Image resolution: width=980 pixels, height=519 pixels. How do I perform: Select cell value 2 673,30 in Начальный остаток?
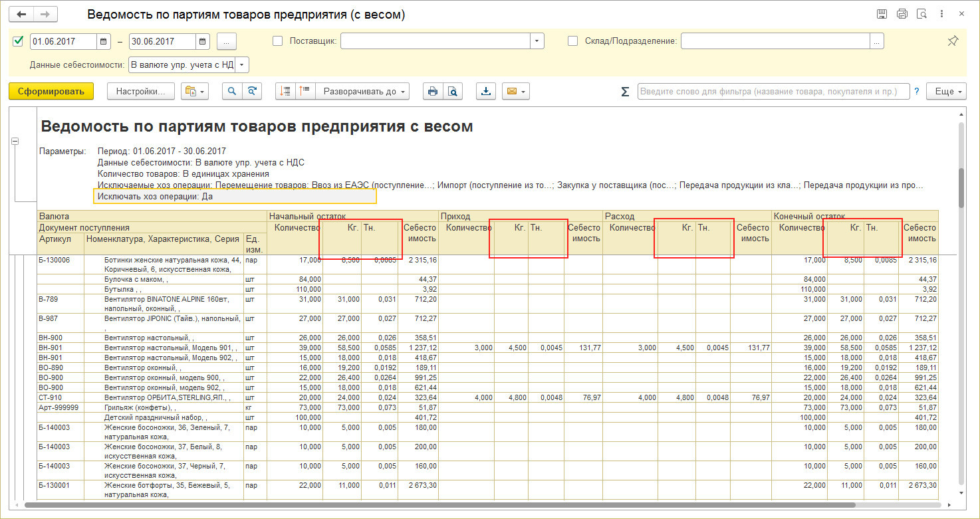tap(418, 490)
